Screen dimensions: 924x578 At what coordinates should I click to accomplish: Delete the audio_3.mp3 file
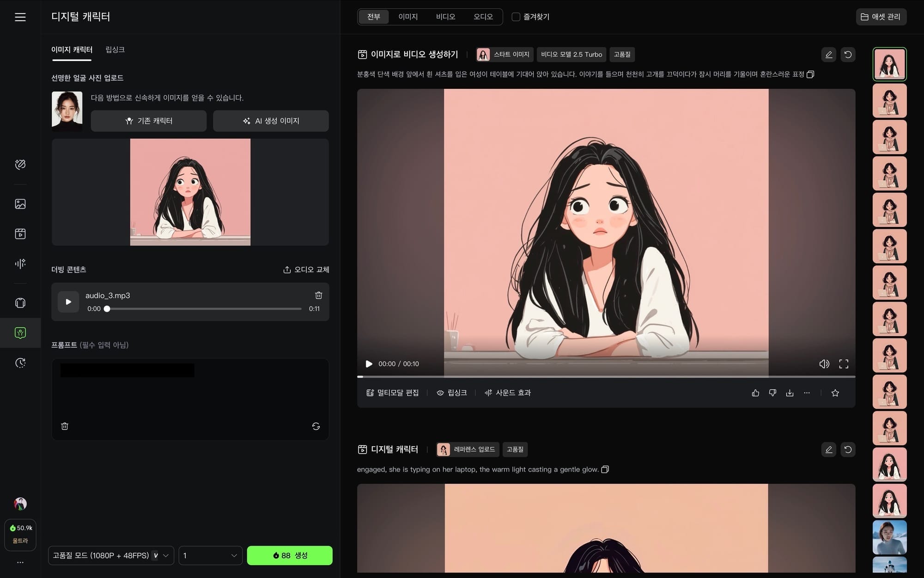[318, 295]
